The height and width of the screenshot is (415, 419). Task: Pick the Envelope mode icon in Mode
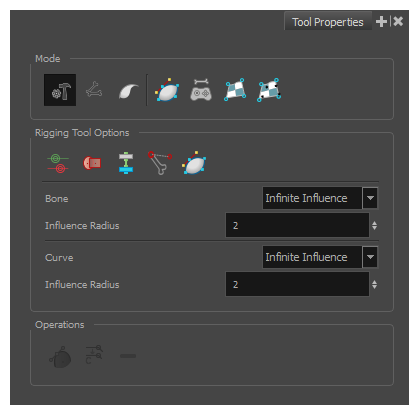167,90
